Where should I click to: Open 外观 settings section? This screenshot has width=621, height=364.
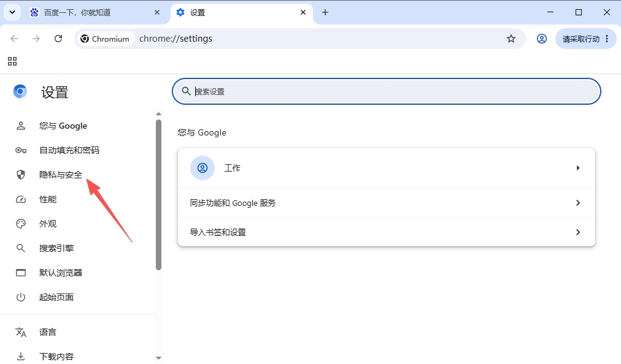pyautogui.click(x=47, y=224)
